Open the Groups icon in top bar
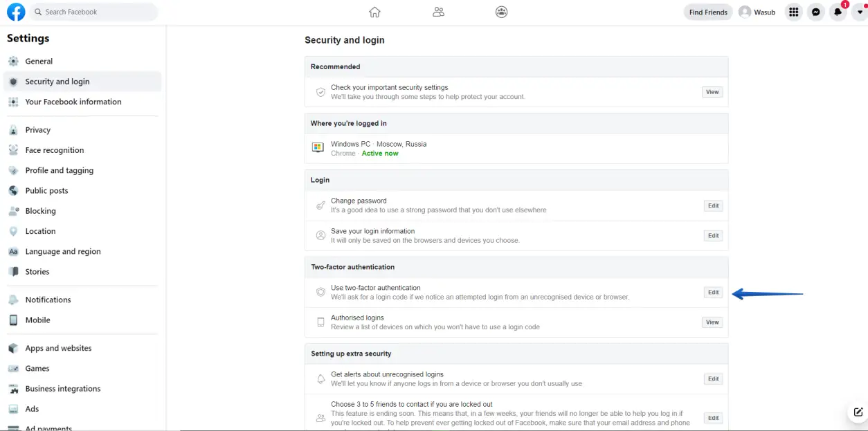 tap(502, 12)
